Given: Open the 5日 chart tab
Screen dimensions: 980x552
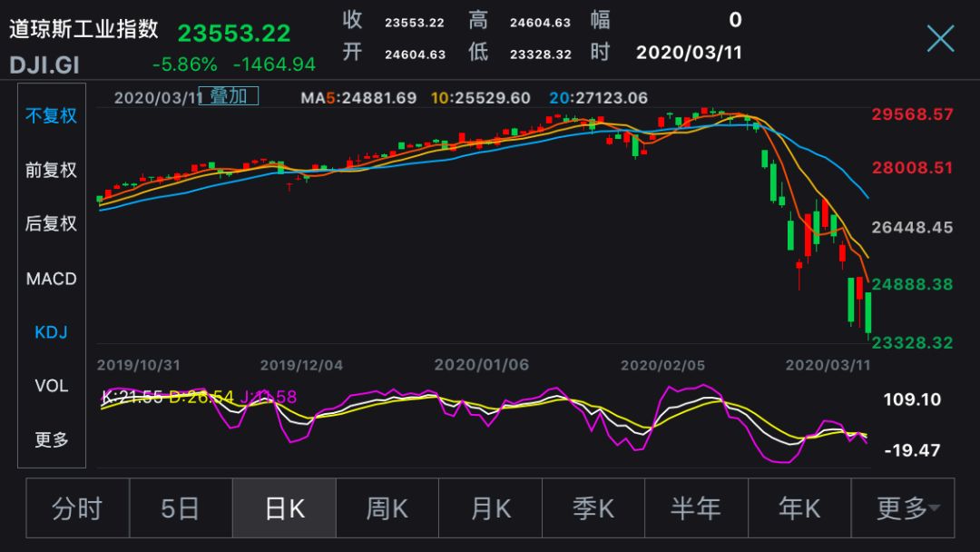Looking at the screenshot, I should click(181, 508).
